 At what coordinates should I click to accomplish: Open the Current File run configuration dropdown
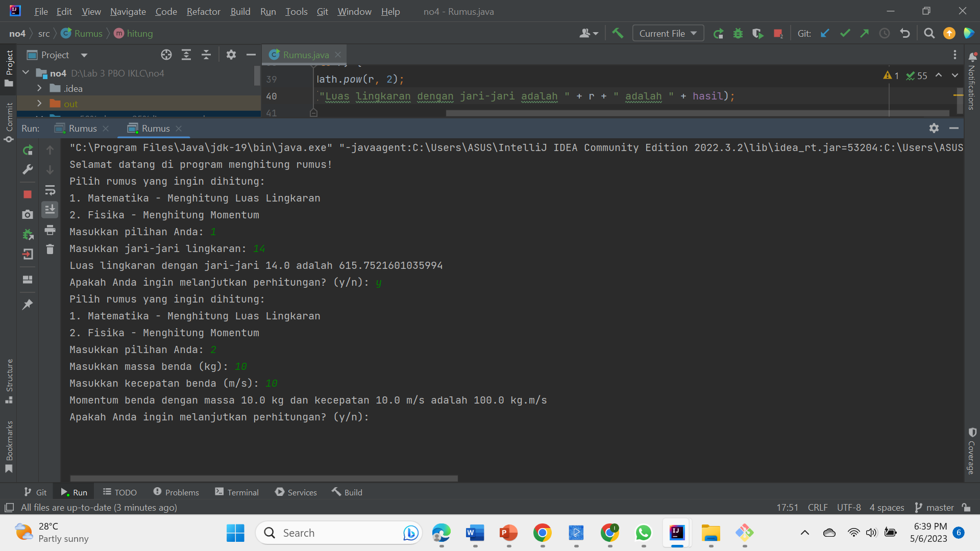(668, 33)
